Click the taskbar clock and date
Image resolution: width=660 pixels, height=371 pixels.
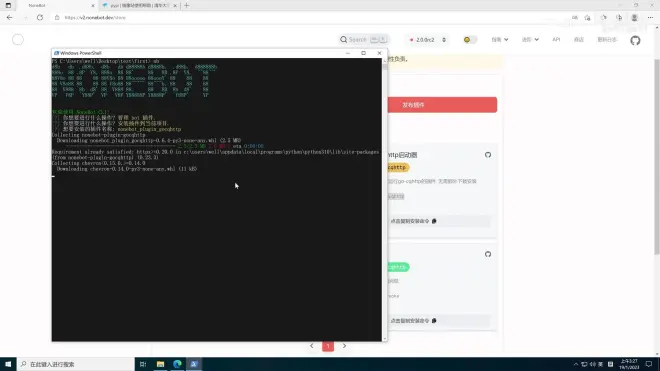(x=629, y=364)
